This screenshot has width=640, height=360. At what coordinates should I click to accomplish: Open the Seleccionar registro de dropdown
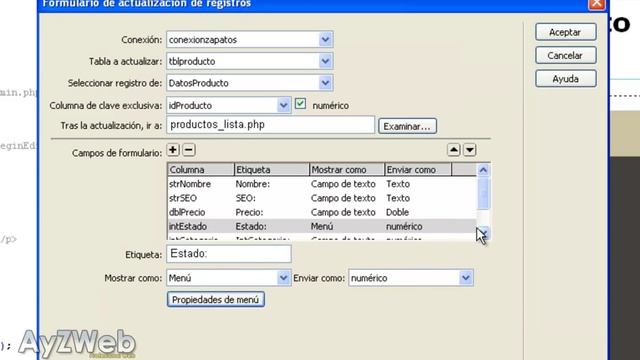click(x=325, y=83)
